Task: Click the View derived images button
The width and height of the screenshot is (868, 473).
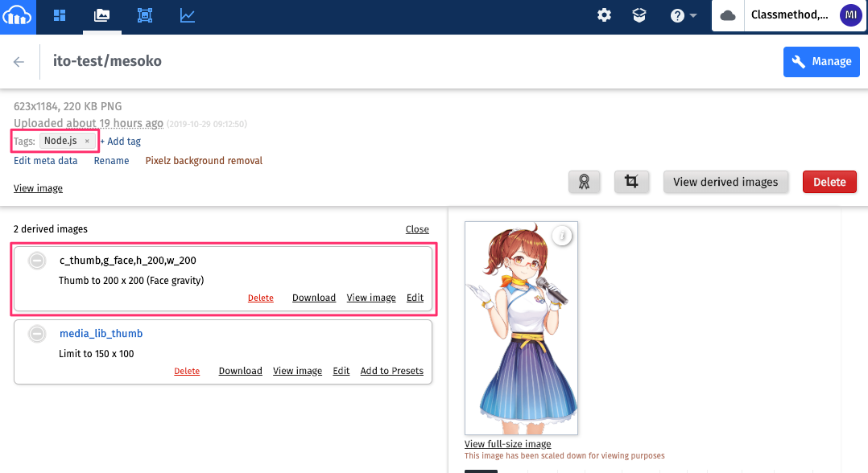Action: [x=725, y=182]
